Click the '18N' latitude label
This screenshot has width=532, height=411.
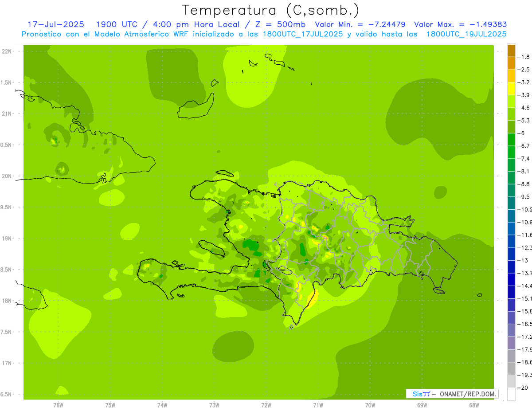[7, 301]
